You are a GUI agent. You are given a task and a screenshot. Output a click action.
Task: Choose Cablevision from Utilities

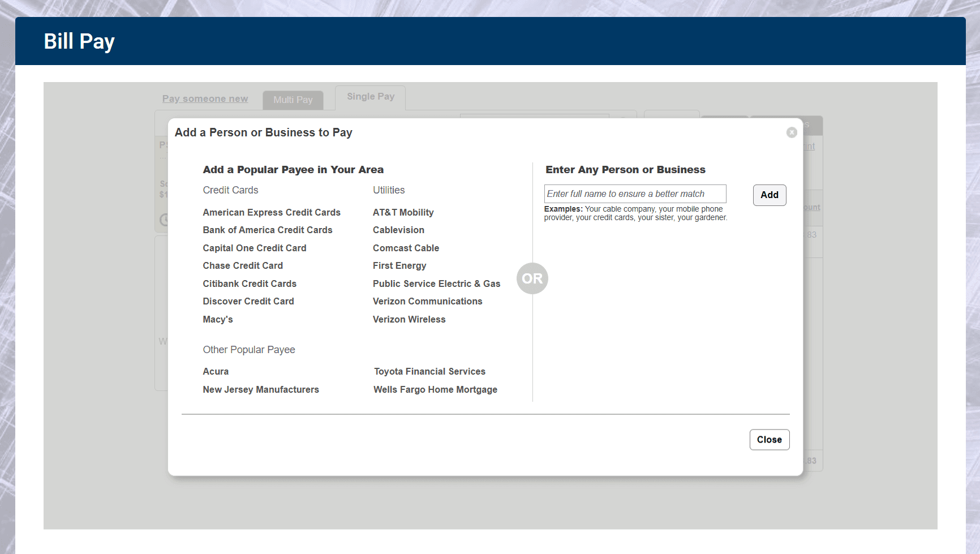398,230
